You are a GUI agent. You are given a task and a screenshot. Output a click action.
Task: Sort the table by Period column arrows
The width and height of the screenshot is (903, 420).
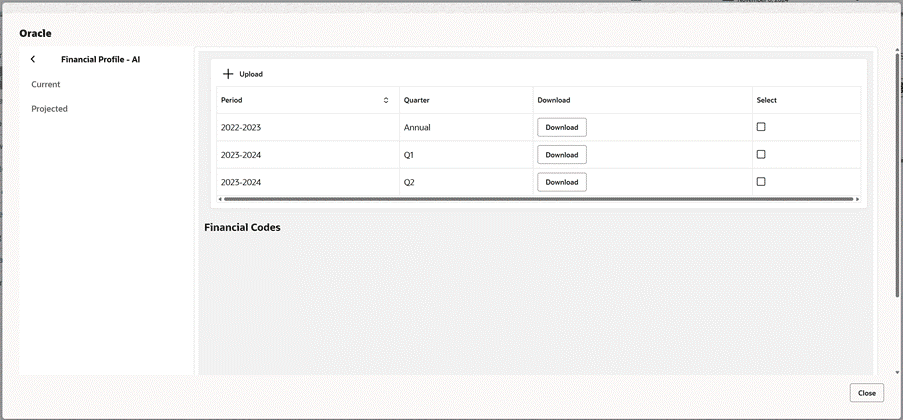pyautogui.click(x=386, y=100)
